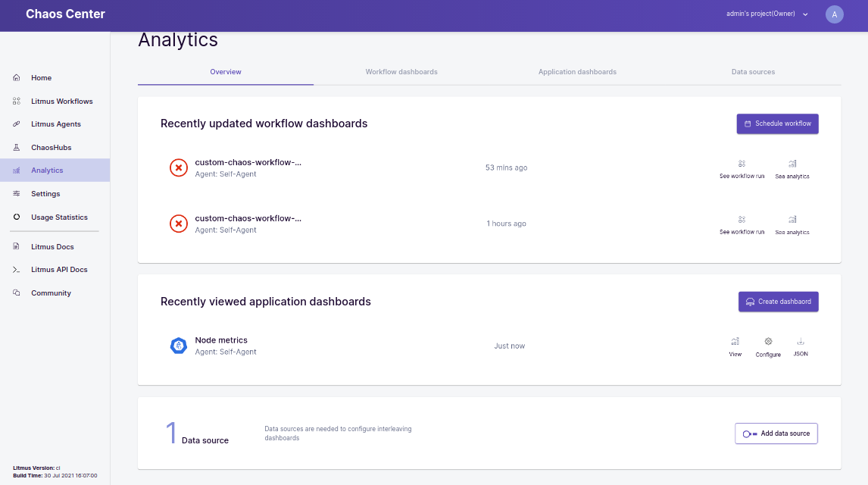Click the Schedule workflow button
Screen dimensions: 868x485
coord(777,124)
